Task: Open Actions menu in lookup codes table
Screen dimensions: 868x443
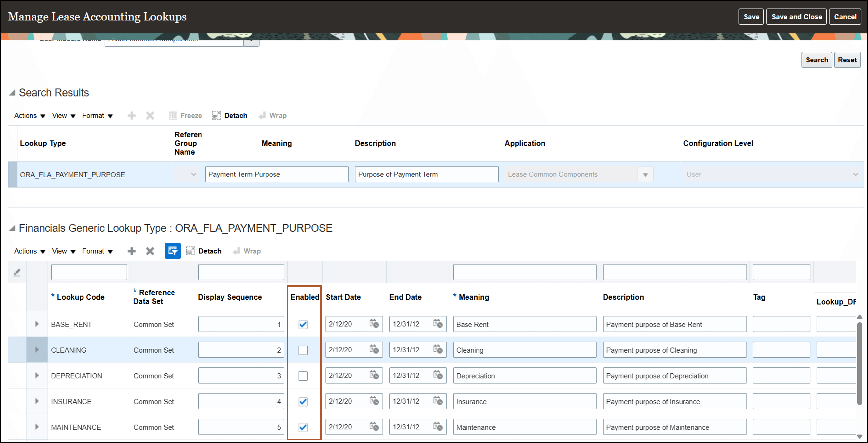Action: (x=29, y=251)
